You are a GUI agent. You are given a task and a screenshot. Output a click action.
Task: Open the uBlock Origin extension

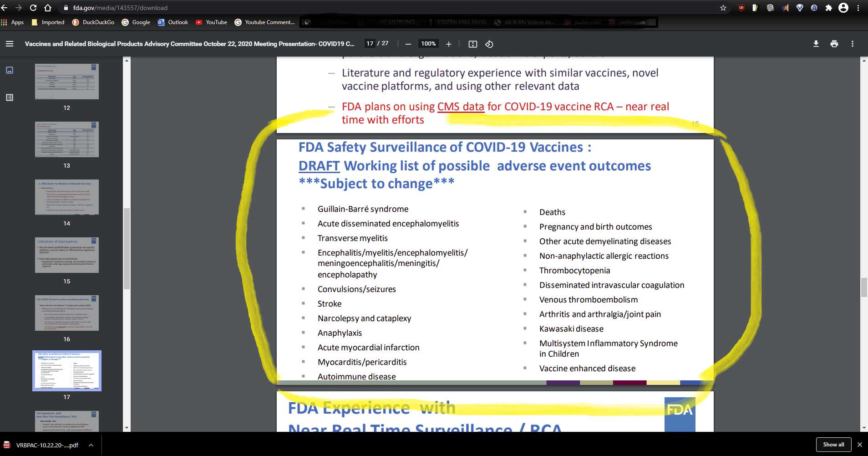point(741,8)
